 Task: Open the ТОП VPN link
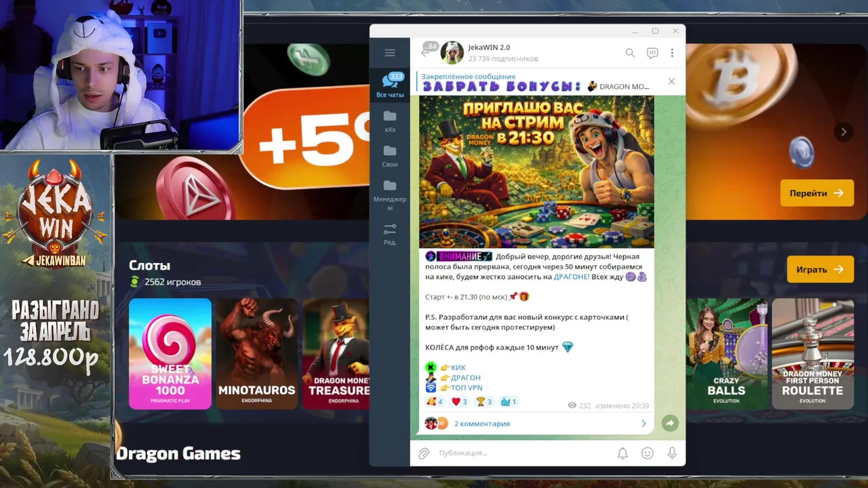coord(467,388)
